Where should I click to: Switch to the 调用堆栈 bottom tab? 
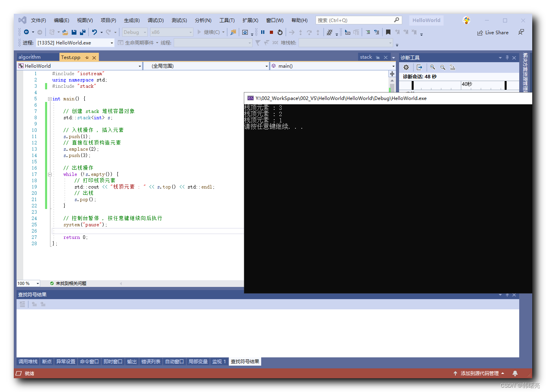point(28,362)
